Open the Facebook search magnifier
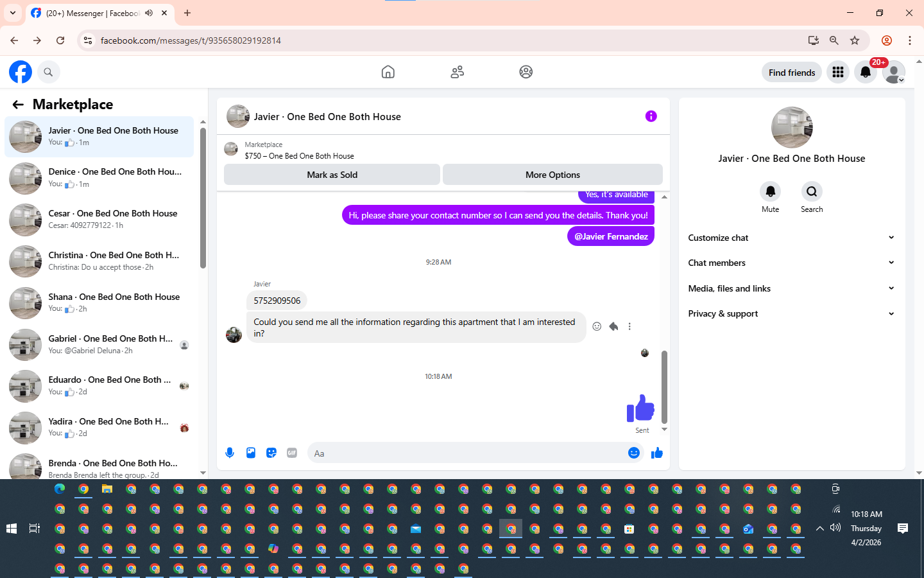 (x=48, y=72)
